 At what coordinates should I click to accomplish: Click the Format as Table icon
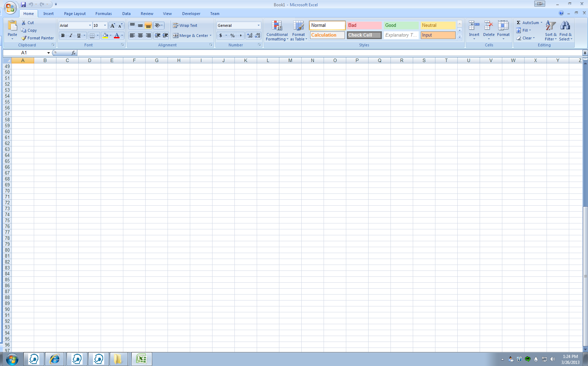click(299, 26)
